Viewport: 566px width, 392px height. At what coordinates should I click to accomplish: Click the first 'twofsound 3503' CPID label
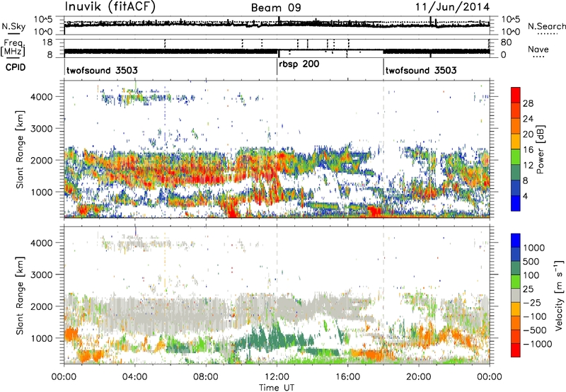pyautogui.click(x=102, y=70)
